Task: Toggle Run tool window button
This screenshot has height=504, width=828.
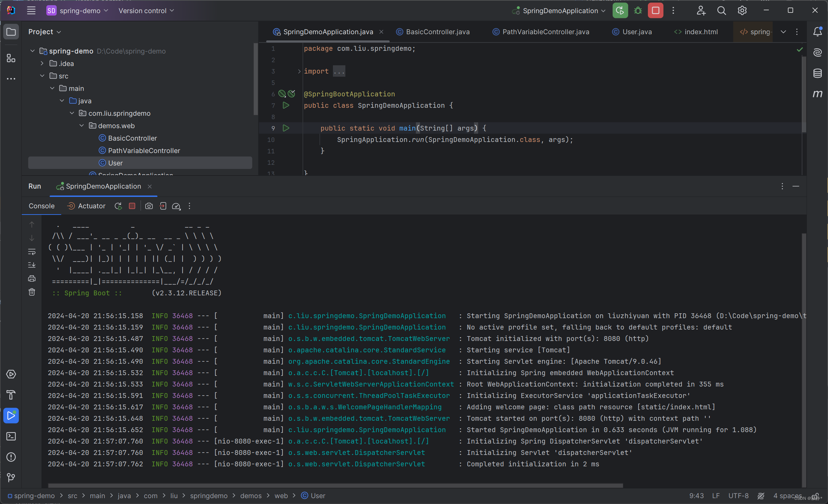Action: (11, 416)
